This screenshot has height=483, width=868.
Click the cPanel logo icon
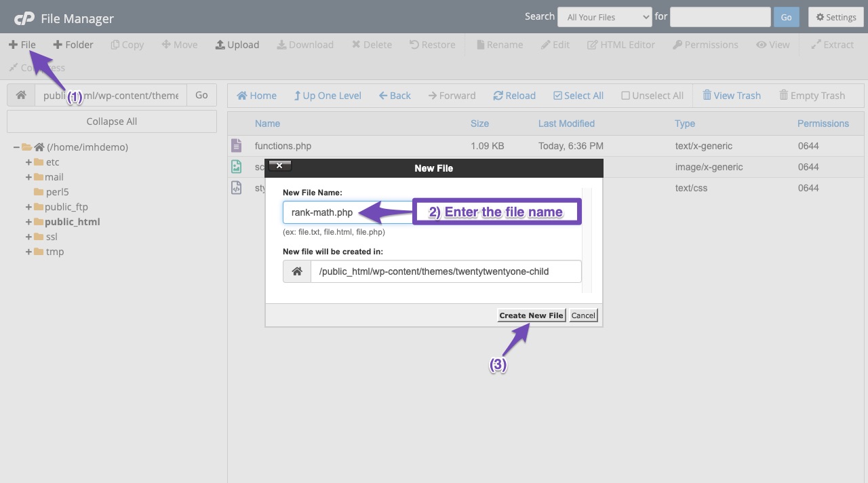tap(24, 18)
